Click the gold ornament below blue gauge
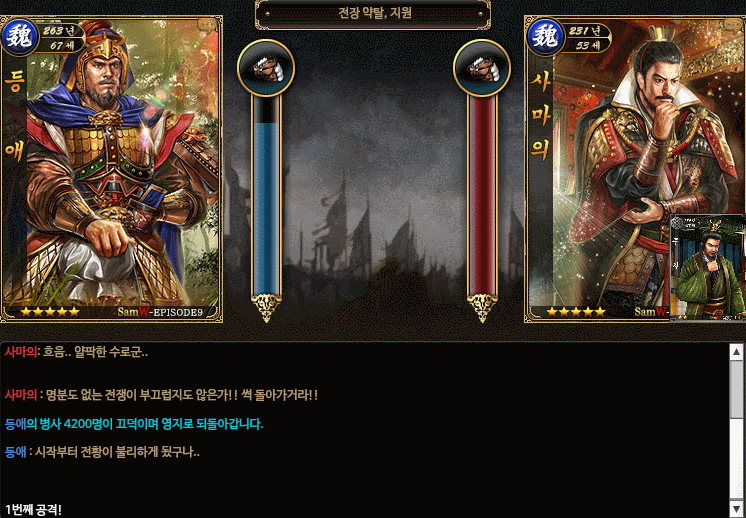The height and width of the screenshot is (518, 746). (266, 307)
